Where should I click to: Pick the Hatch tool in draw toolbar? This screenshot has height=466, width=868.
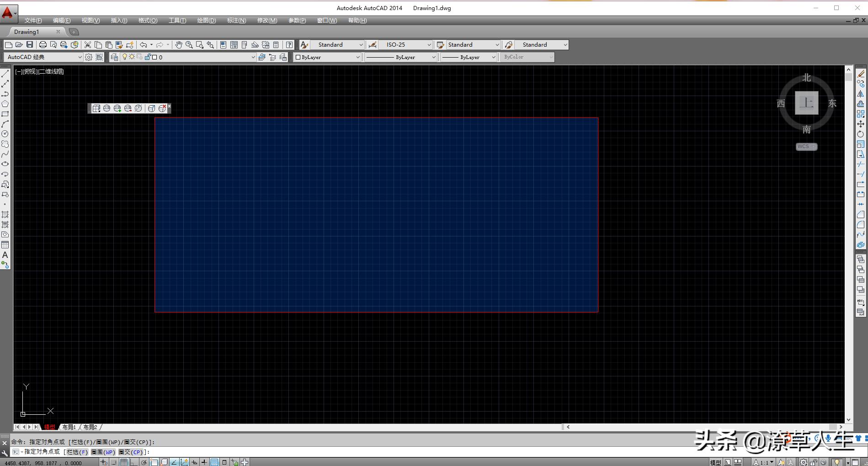click(5, 214)
